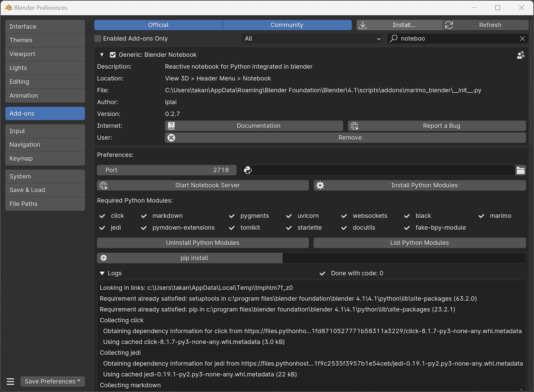The width and height of the screenshot is (534, 392).
Task: Open Save & Load preferences
Action: click(45, 190)
